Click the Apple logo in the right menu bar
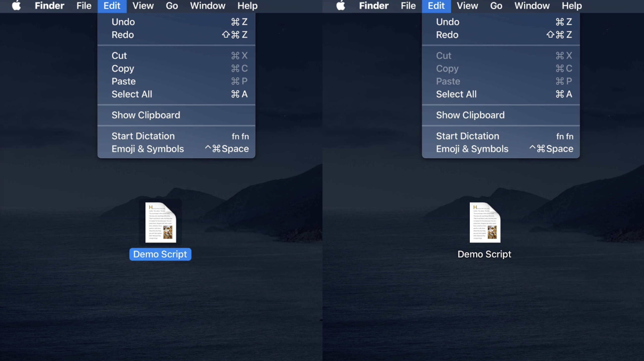Image resolution: width=644 pixels, height=361 pixels. click(341, 6)
